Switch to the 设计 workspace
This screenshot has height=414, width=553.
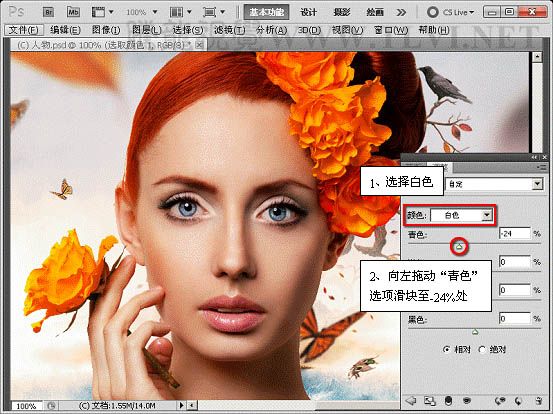click(x=309, y=12)
